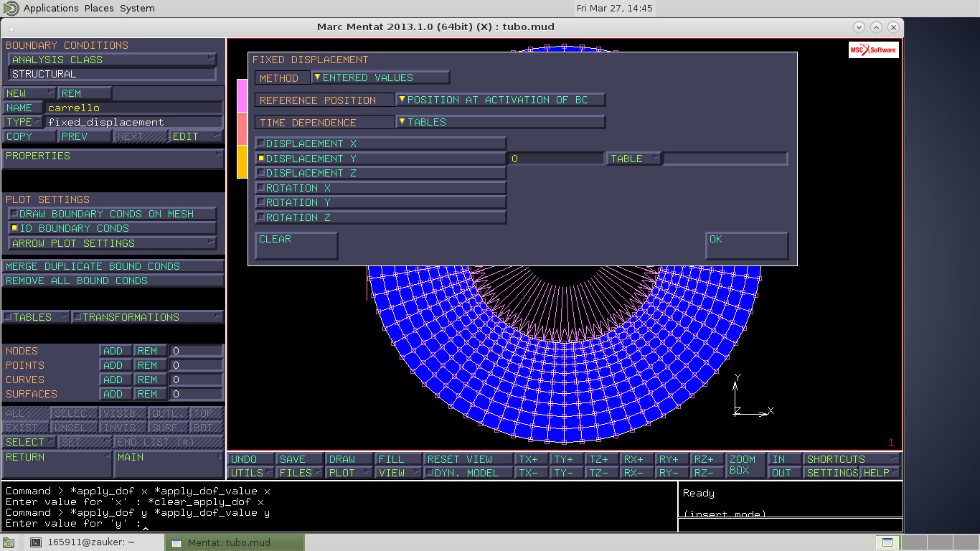Click the show desktop icon in bottom panel

7,543
